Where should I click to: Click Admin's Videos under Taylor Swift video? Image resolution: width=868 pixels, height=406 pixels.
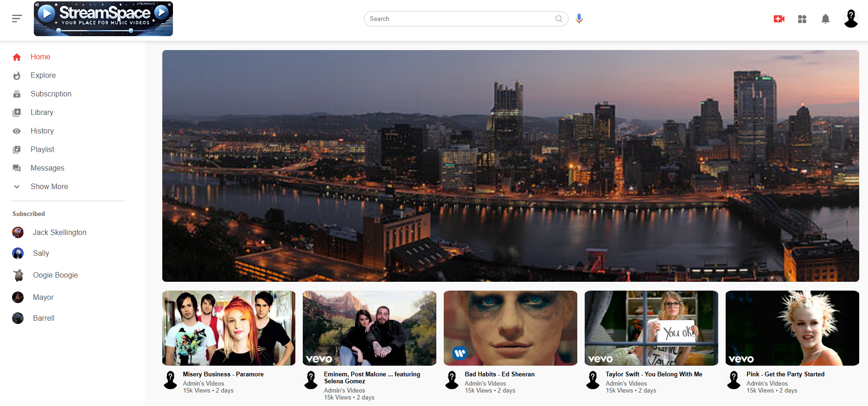click(x=626, y=383)
